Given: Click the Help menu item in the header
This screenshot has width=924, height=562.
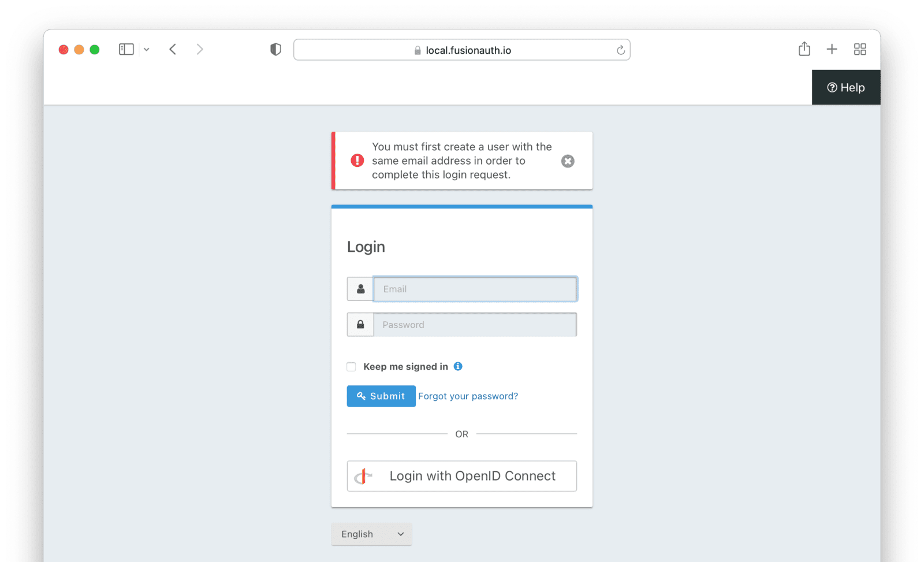Looking at the screenshot, I should [x=846, y=87].
